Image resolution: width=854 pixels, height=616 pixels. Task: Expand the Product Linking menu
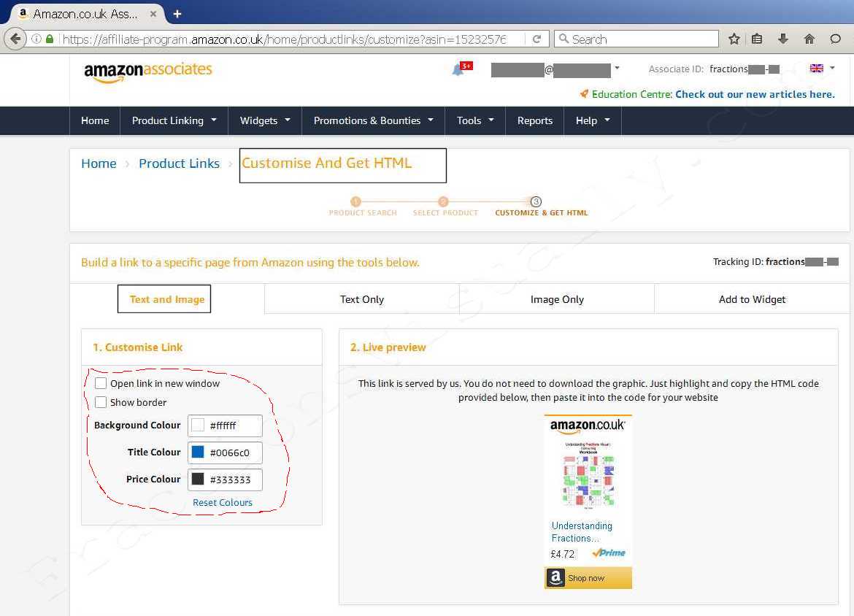point(174,120)
